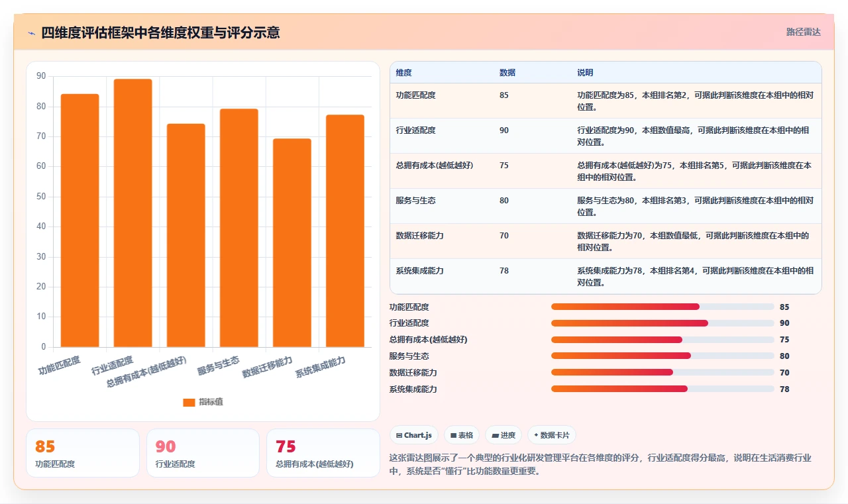Click the 总拥有成本(越低越好) bar in the chart
Viewport: 848px width, 504px height.
186,236
